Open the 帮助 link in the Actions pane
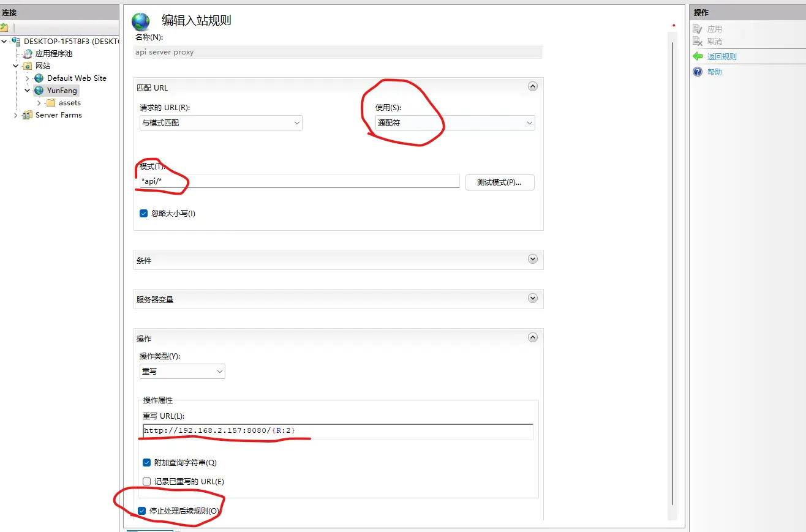Image resolution: width=806 pixels, height=532 pixels. (x=715, y=72)
